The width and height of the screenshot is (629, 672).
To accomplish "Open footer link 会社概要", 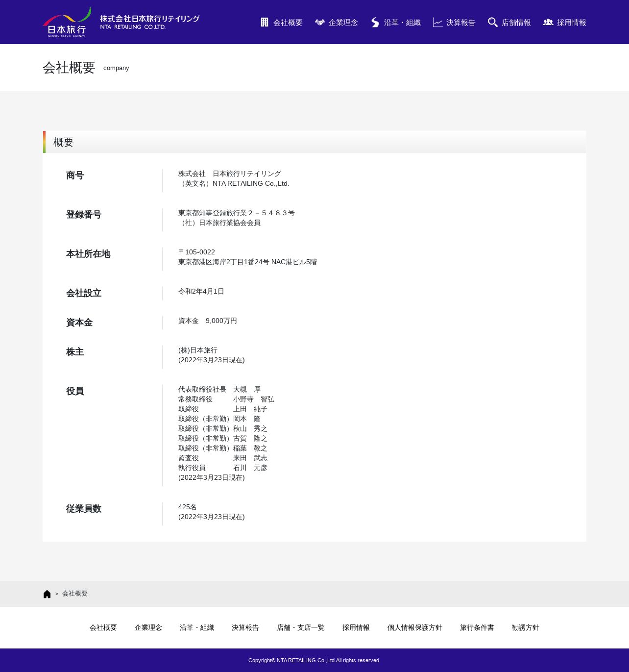I will (x=103, y=627).
